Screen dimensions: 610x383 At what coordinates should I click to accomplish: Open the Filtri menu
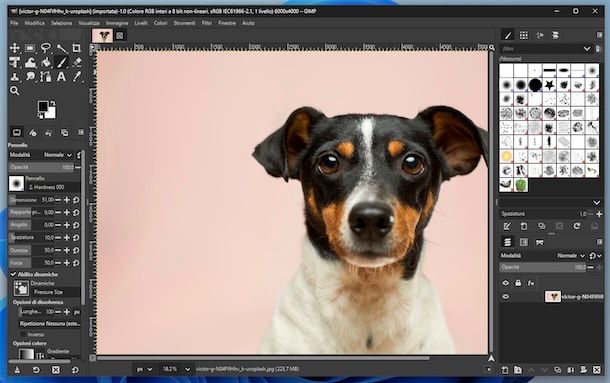point(207,23)
